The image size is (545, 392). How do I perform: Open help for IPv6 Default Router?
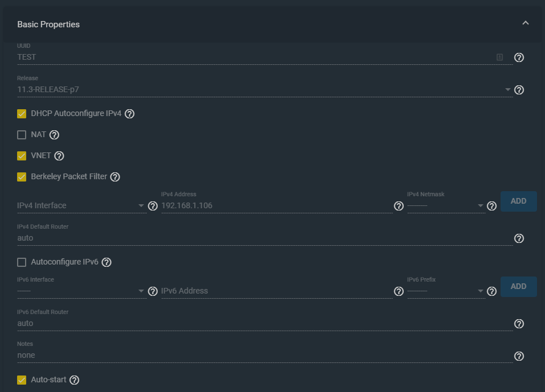pyautogui.click(x=519, y=324)
